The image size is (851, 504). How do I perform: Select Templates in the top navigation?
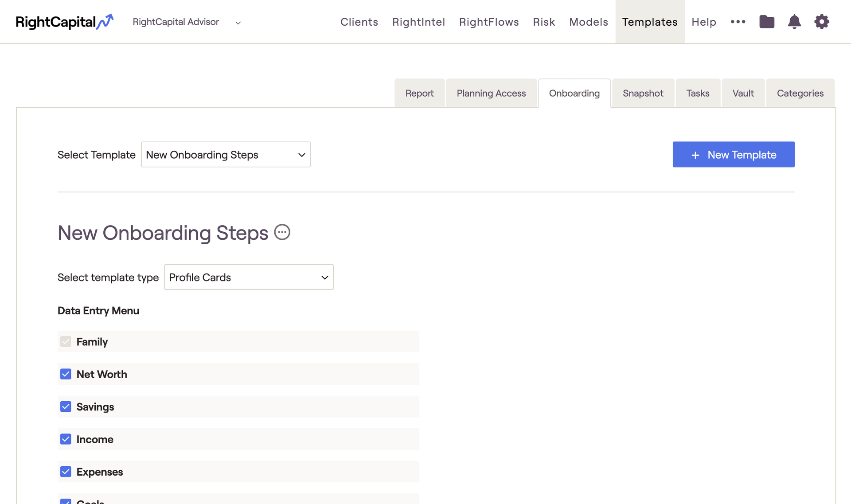[x=650, y=22]
